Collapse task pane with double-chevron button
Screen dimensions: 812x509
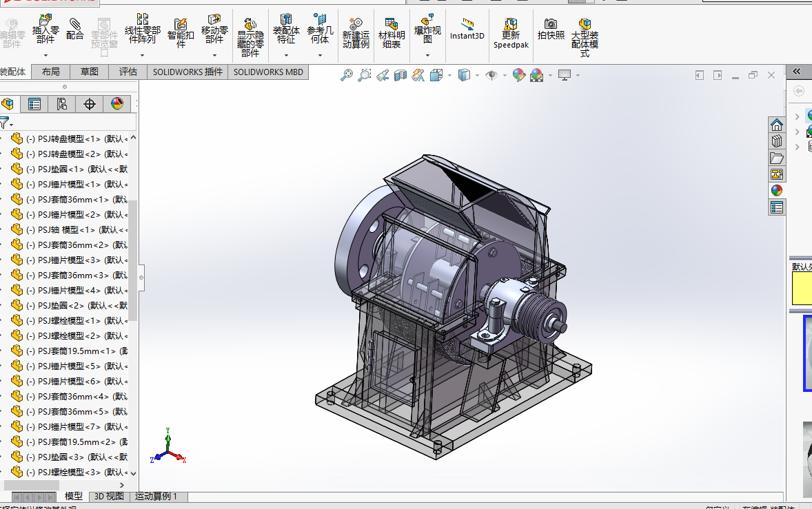tap(797, 72)
